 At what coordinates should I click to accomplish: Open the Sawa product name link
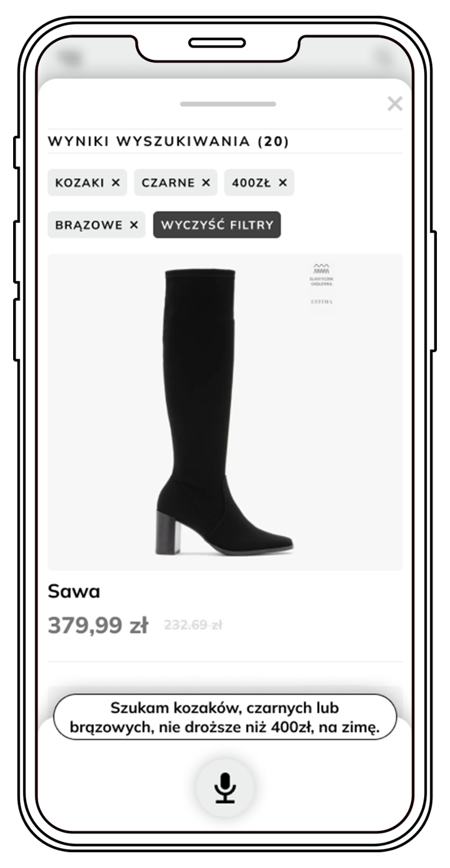(x=74, y=591)
